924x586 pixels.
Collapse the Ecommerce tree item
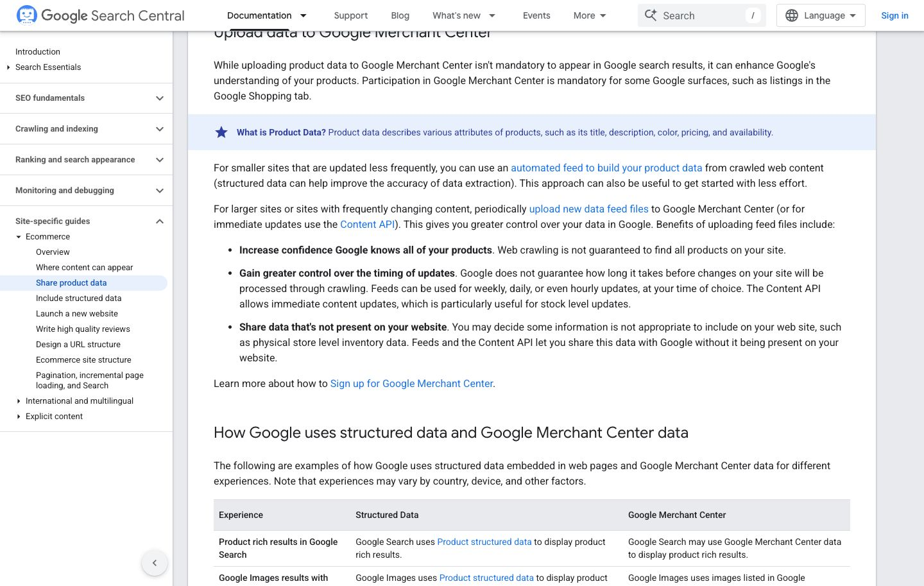(19, 237)
